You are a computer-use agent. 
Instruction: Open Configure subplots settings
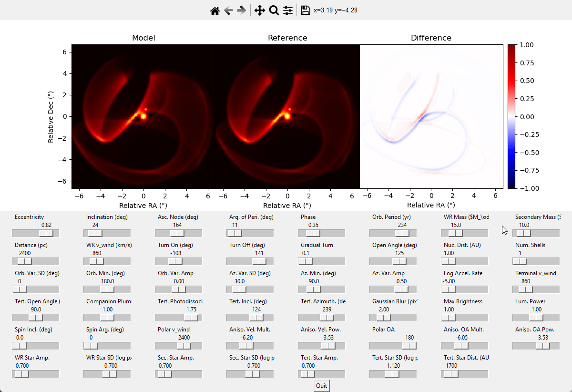(287, 10)
